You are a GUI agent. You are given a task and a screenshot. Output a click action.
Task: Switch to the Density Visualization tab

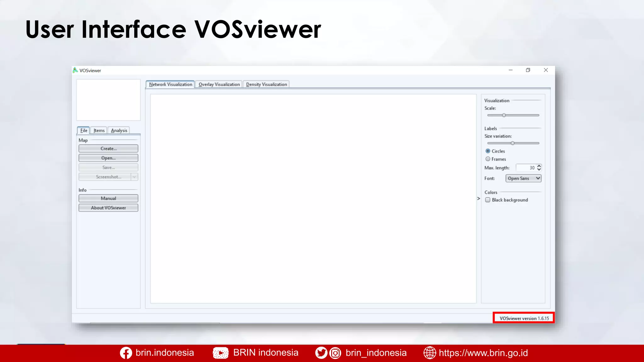(266, 84)
